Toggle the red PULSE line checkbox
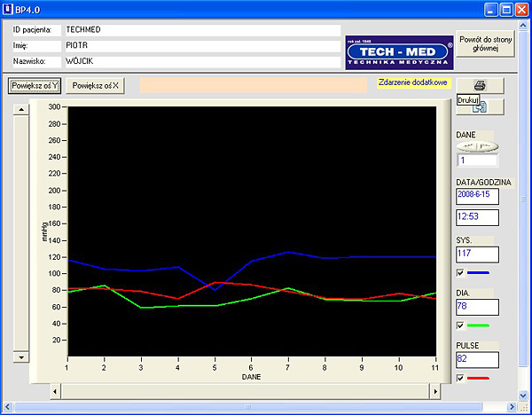The width and height of the screenshot is (532, 415). click(460, 379)
